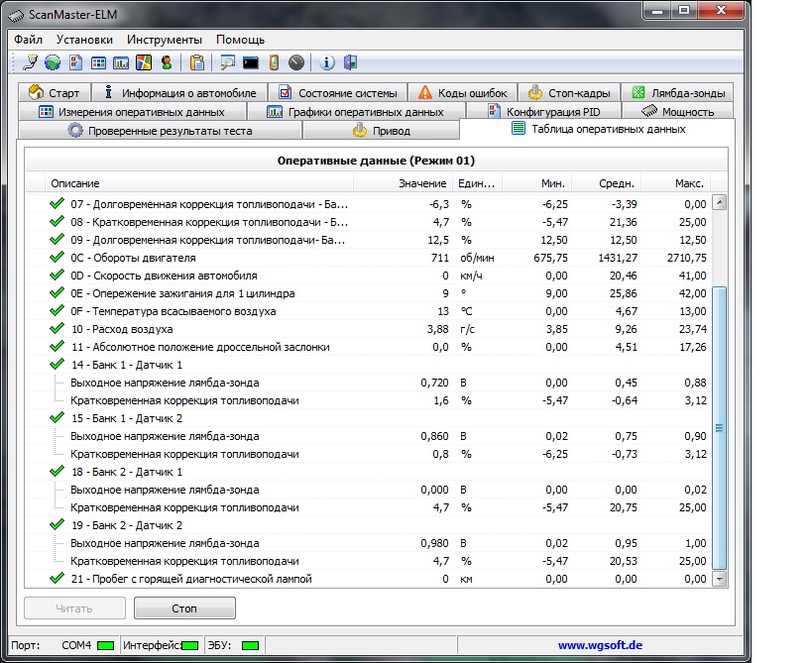Open the clipboard icon in toolbar
The width and height of the screenshot is (812, 663).
point(197,62)
